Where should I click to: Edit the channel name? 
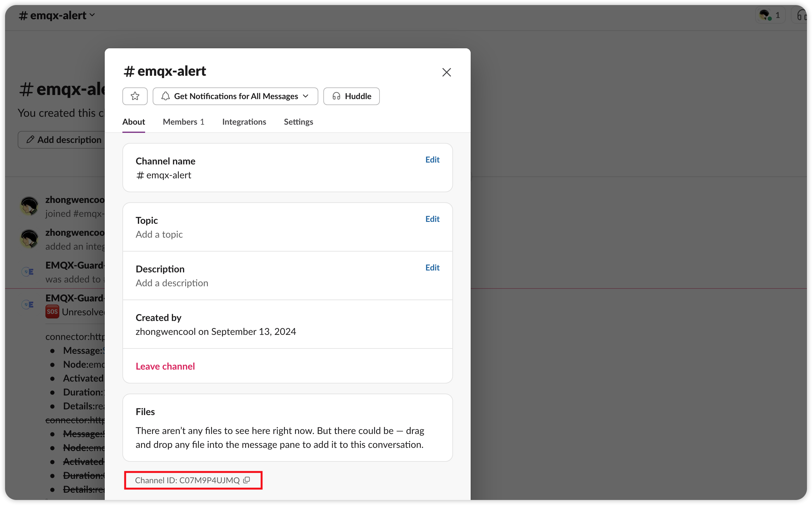coord(432,160)
